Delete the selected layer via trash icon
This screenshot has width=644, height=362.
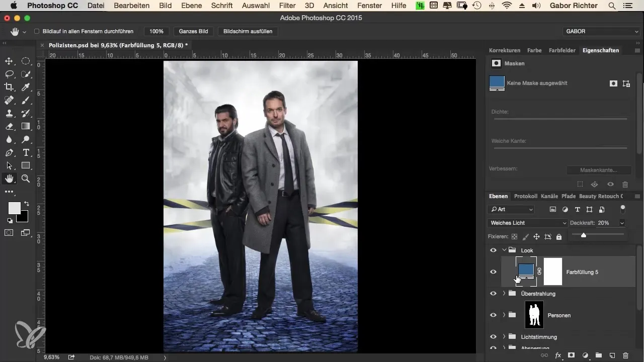coord(625,355)
